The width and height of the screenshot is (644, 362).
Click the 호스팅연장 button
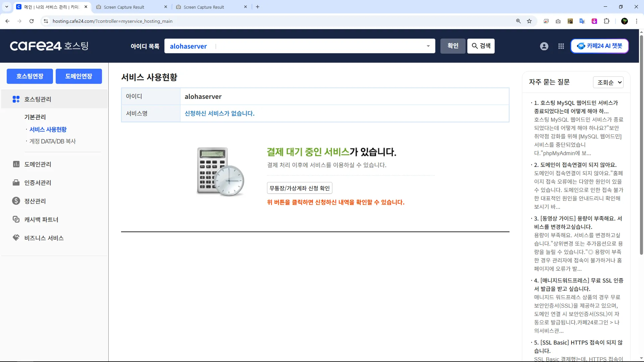click(30, 76)
